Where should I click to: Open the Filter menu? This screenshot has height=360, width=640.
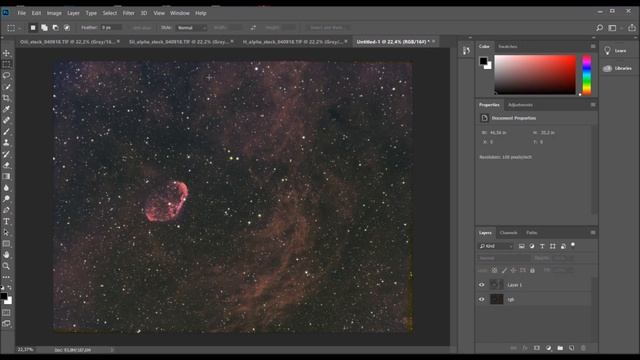pos(129,13)
